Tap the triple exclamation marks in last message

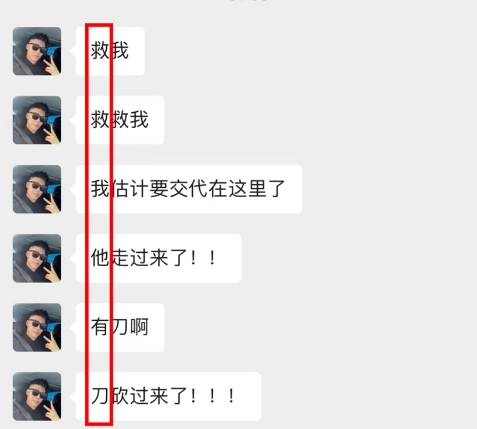click(x=212, y=396)
